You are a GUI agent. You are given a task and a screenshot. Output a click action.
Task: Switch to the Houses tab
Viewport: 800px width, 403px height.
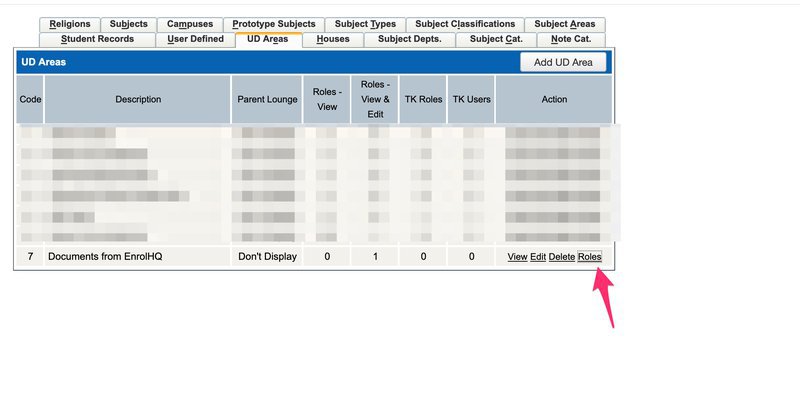click(x=333, y=39)
